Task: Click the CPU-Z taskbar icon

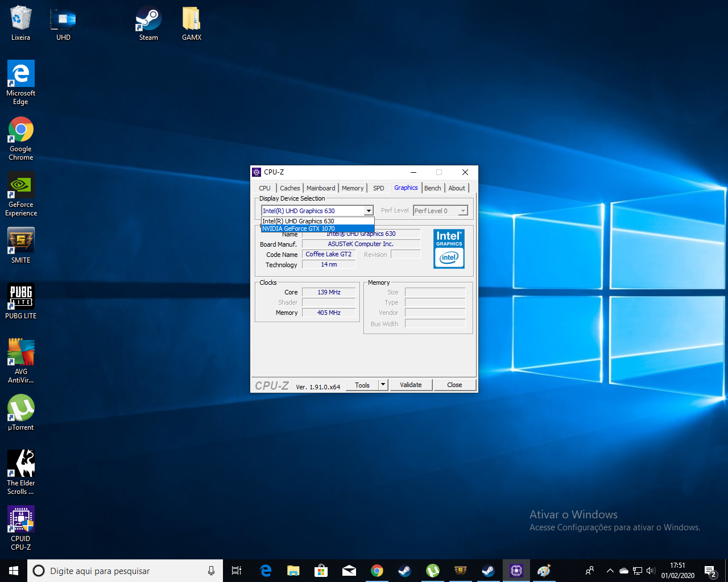Action: click(x=516, y=571)
